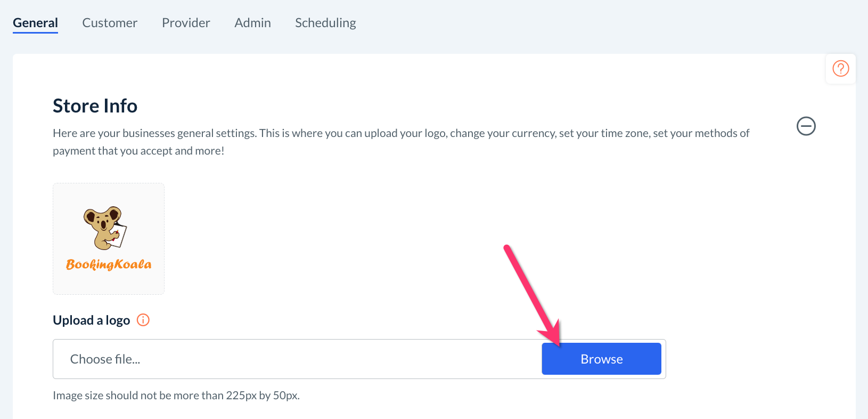Click the Upload a logo label
The width and height of the screenshot is (868, 419).
(92, 320)
